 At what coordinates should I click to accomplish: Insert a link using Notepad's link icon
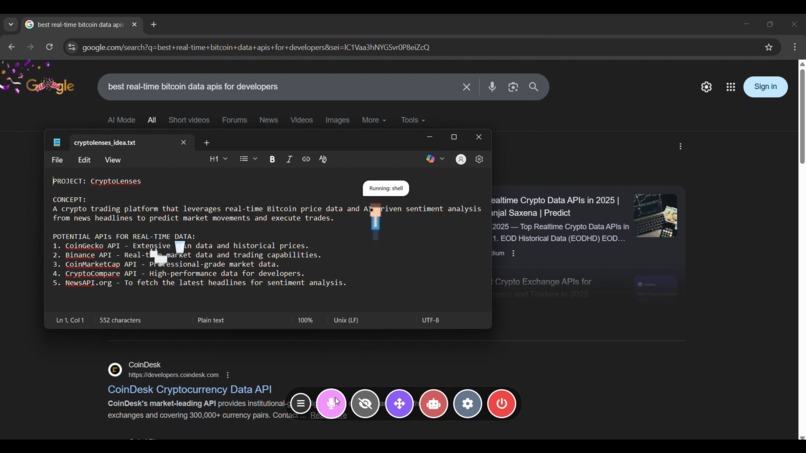point(306,159)
